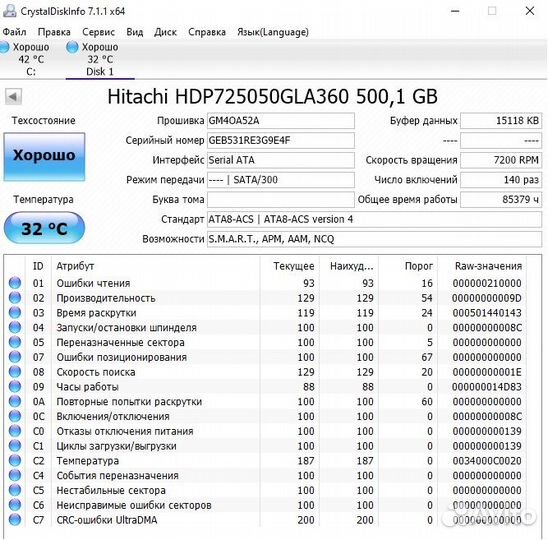548x540 pixels.
Task: Click the Прошивка field GM4OA52A
Action: pyautogui.click(x=281, y=121)
